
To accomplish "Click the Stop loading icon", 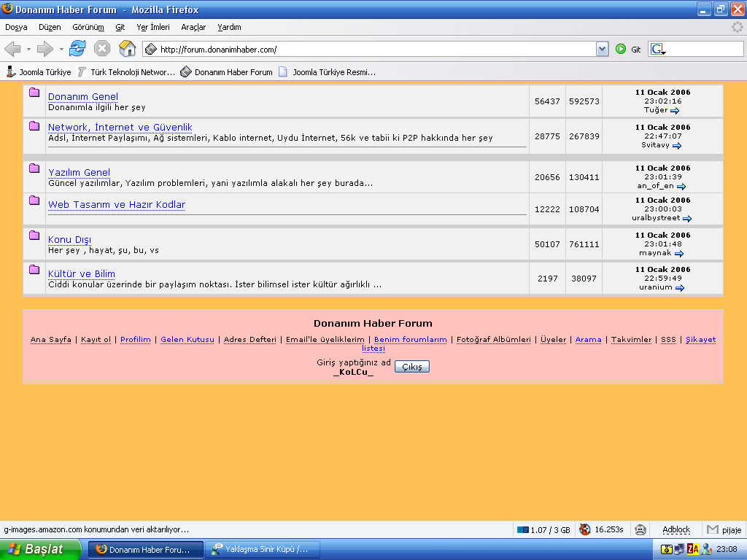I will tap(102, 49).
